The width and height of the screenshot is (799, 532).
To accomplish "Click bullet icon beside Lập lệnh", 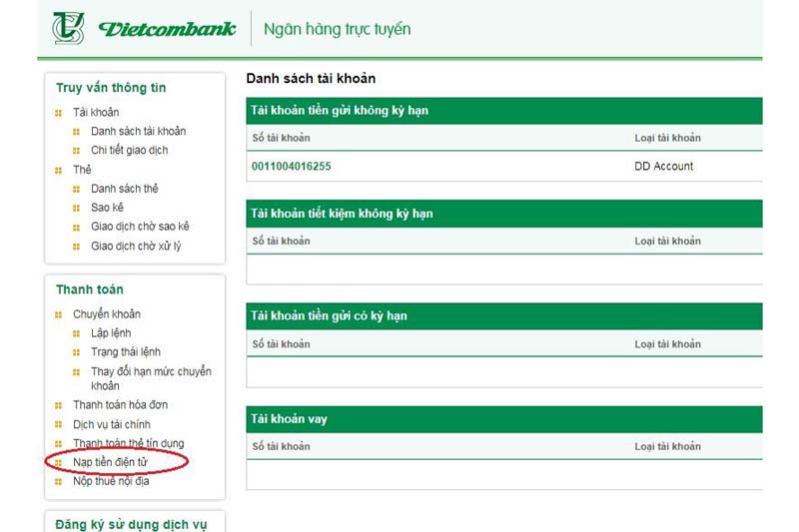I will click(77, 334).
